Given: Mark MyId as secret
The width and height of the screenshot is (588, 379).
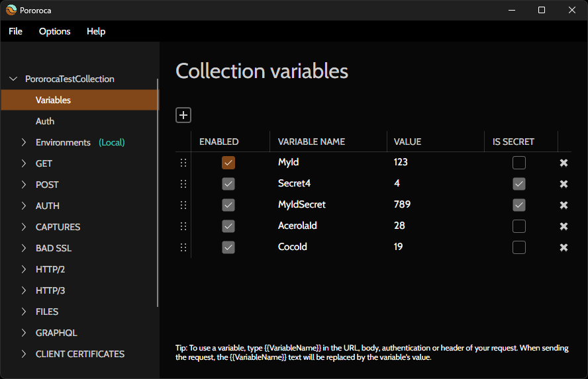Looking at the screenshot, I should click(519, 163).
